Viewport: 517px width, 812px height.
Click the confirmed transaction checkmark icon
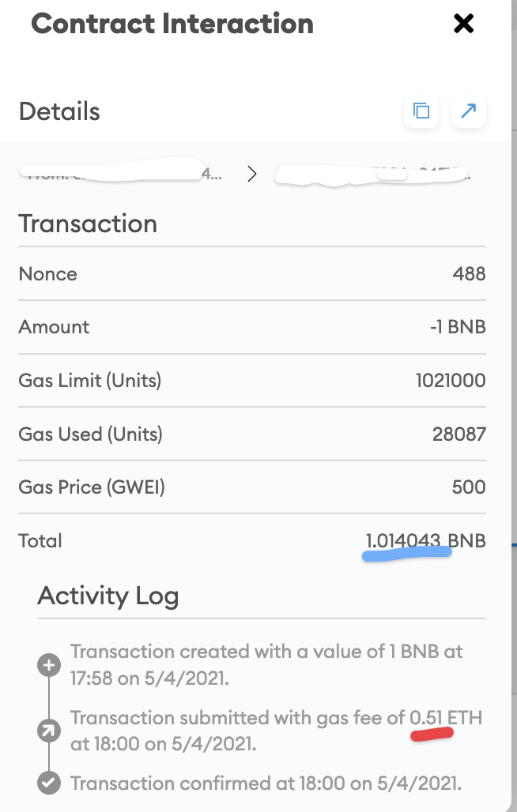coord(48,783)
